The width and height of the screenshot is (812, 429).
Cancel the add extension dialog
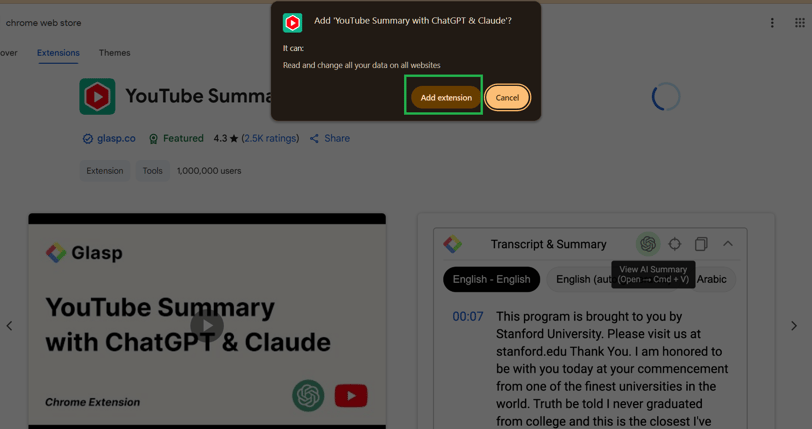[507, 97]
